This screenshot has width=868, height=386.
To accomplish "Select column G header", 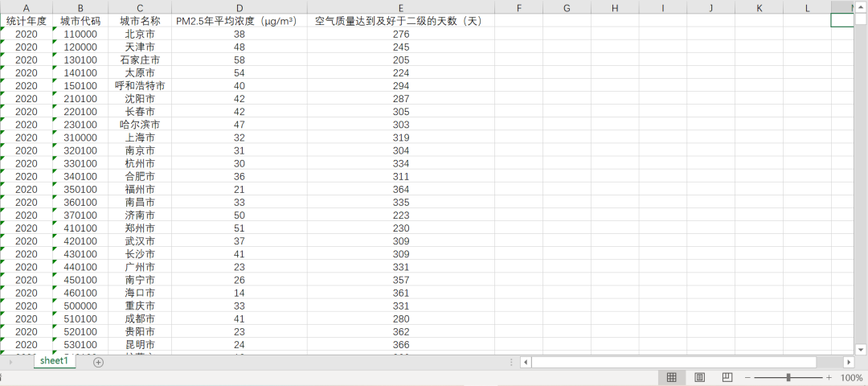I will tap(567, 8).
